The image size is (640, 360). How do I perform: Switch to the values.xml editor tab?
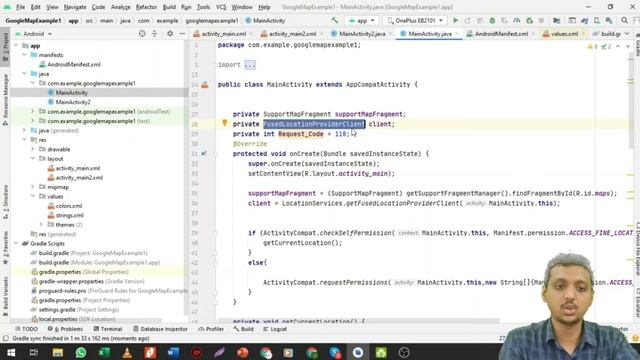(564, 34)
